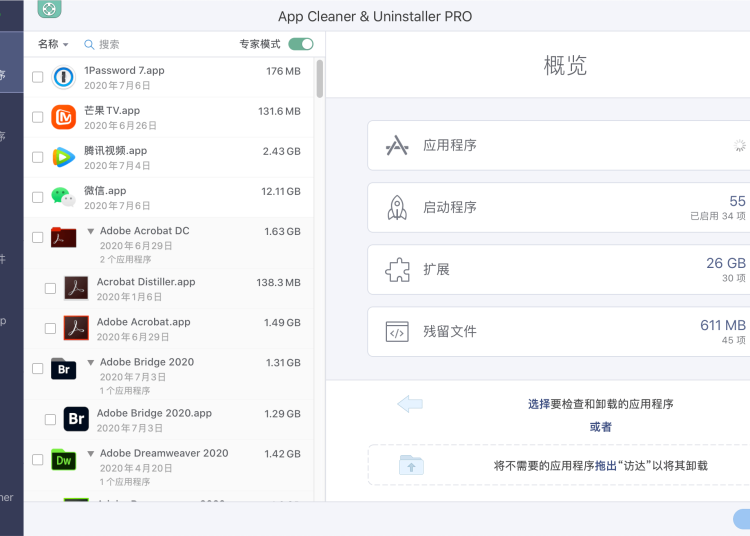
Task: Click the Adobe Acrobat DC folder icon
Action: click(63, 238)
